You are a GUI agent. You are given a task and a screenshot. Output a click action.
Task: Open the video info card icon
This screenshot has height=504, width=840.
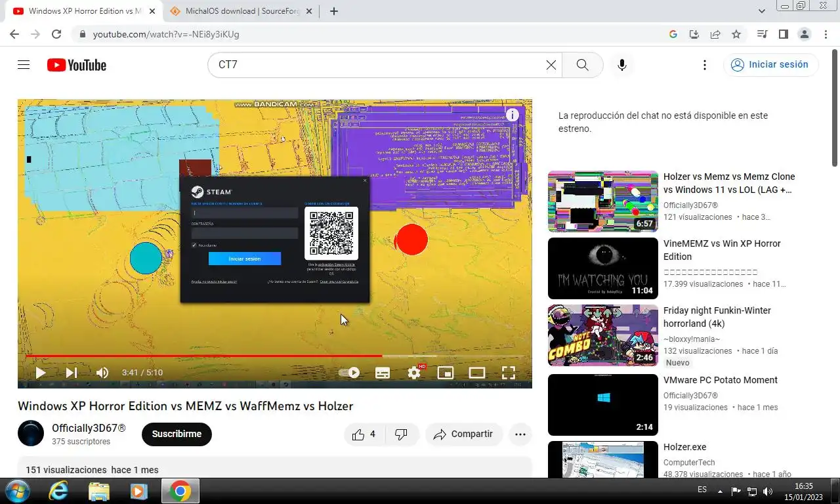tap(513, 115)
